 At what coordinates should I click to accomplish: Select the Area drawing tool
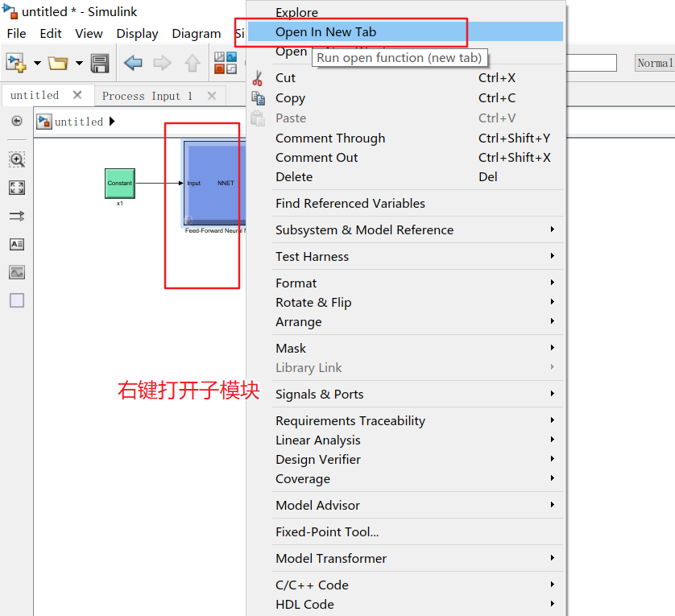(16, 300)
